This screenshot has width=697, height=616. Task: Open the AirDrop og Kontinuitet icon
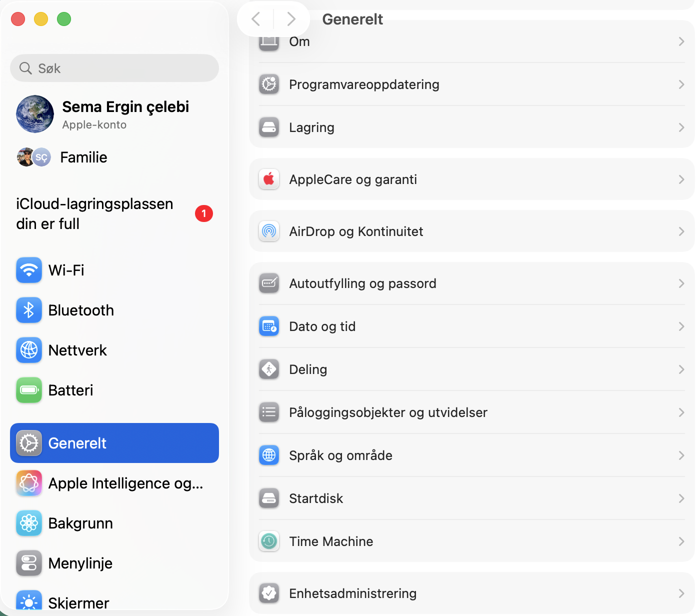click(269, 231)
